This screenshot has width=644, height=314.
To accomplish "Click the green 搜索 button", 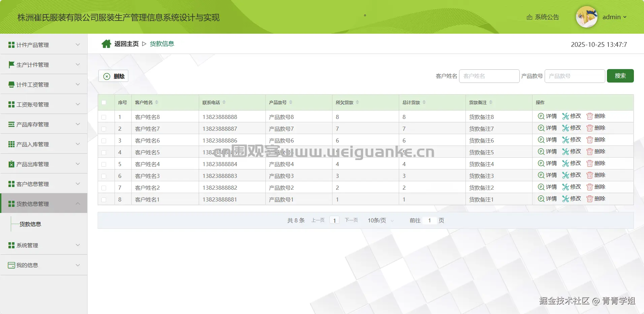I will 620,76.
